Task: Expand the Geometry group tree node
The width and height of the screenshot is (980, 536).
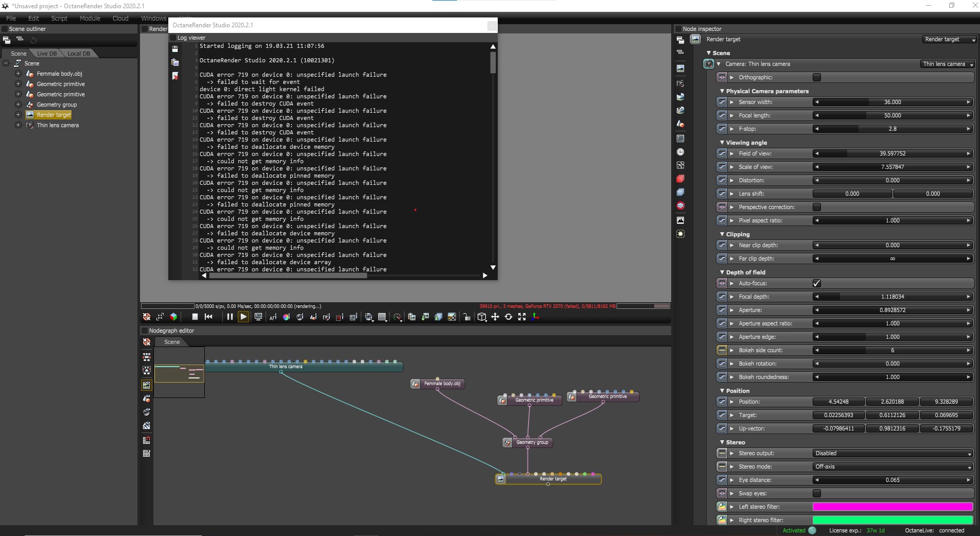Action: click(18, 105)
